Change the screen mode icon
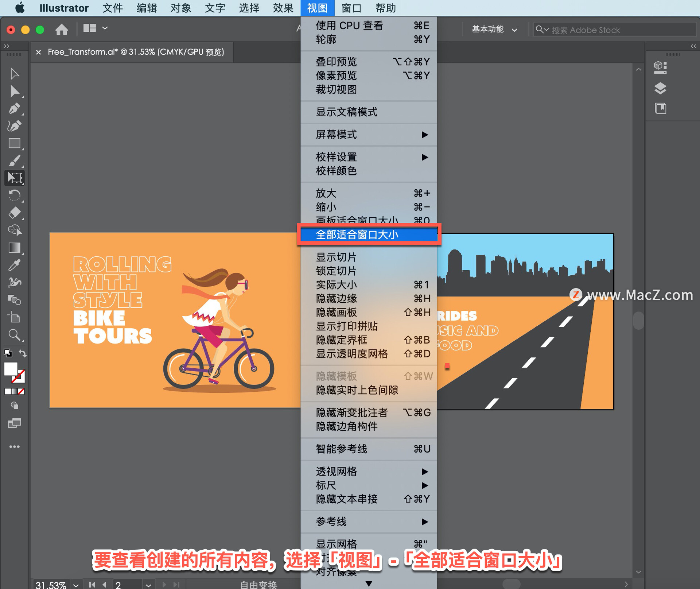The width and height of the screenshot is (700, 589). click(15, 423)
